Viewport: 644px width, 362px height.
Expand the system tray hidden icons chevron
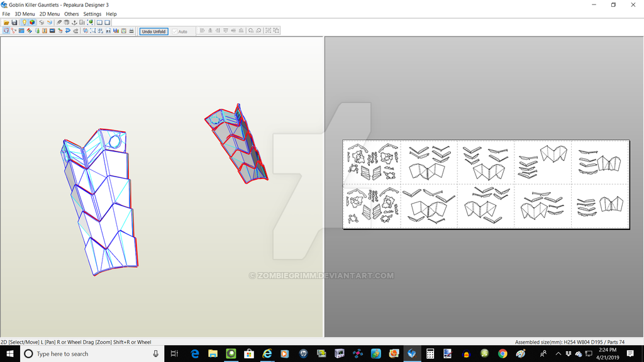558,353
